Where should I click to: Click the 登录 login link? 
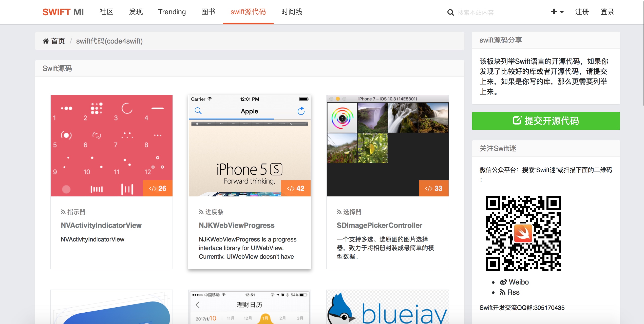(x=607, y=12)
